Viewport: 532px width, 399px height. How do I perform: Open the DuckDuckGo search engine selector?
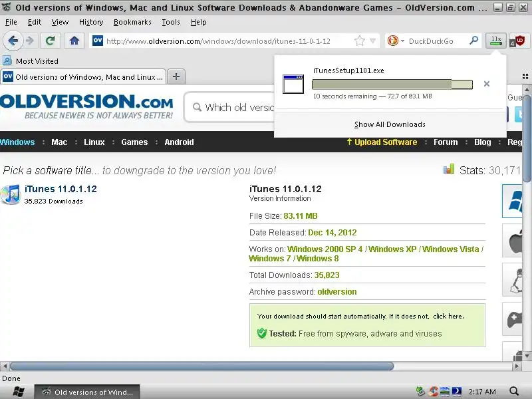point(396,41)
